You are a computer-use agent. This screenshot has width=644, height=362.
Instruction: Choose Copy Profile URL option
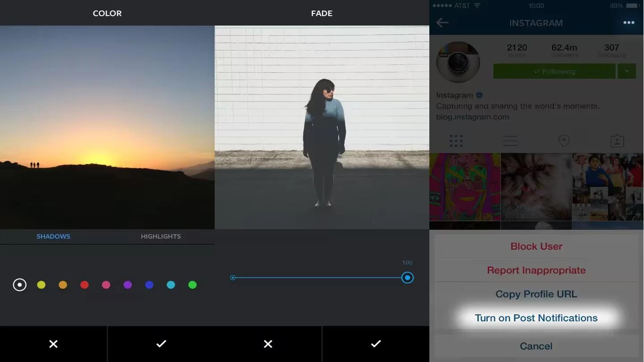click(x=536, y=294)
